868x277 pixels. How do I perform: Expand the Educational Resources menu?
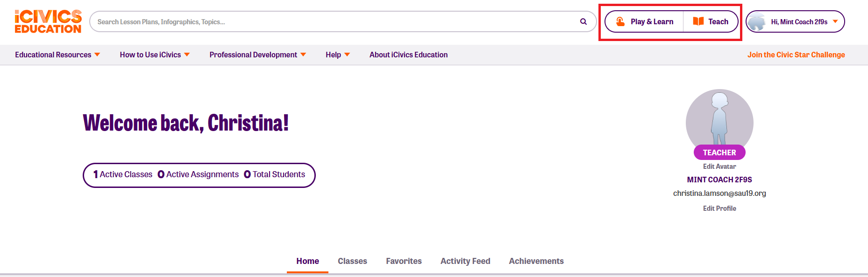57,55
